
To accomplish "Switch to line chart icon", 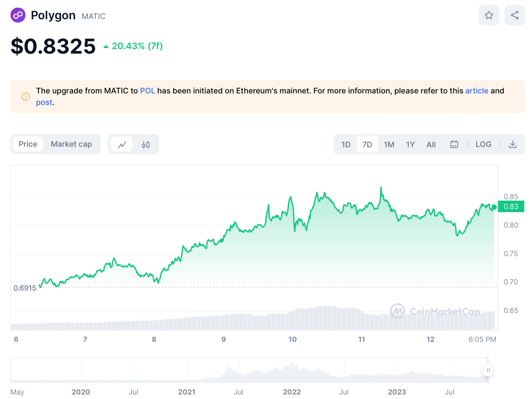I will pos(122,144).
